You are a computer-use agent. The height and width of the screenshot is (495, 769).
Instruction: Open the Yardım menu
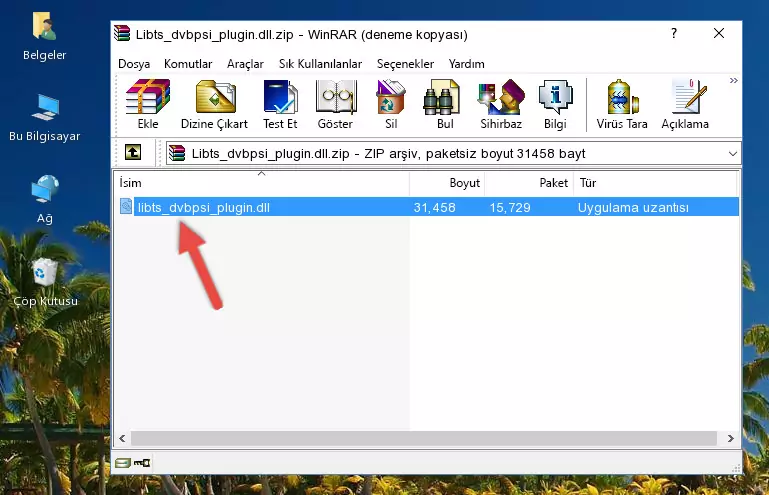click(x=466, y=64)
